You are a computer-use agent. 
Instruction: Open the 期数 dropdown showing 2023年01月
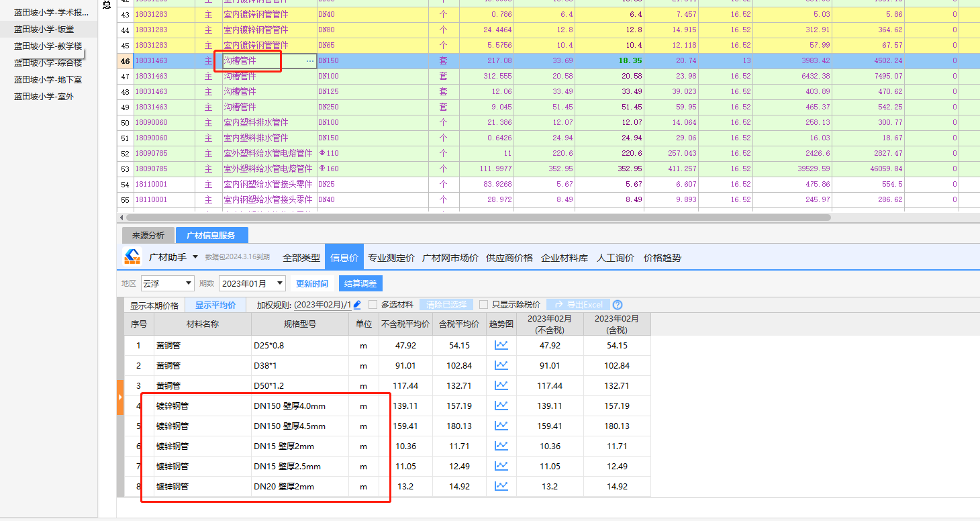point(252,283)
